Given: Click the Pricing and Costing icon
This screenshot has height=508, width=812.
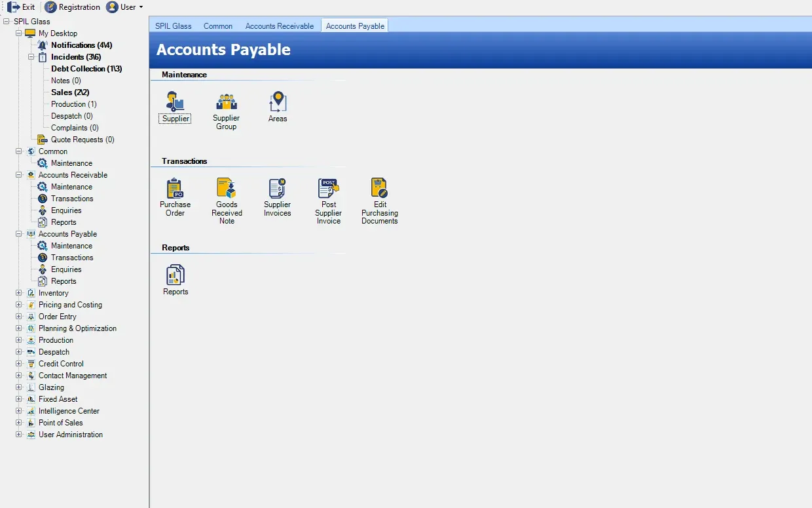Looking at the screenshot, I should coord(31,305).
